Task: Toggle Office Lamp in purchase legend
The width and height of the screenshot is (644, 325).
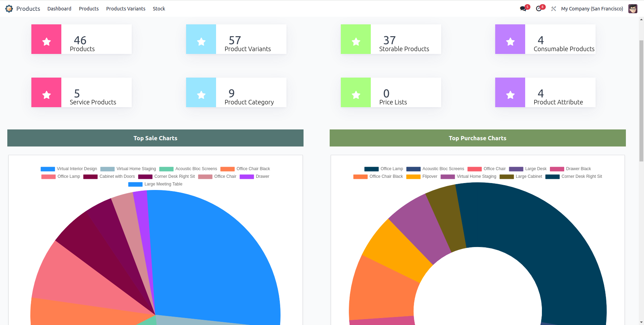Action: (x=384, y=169)
